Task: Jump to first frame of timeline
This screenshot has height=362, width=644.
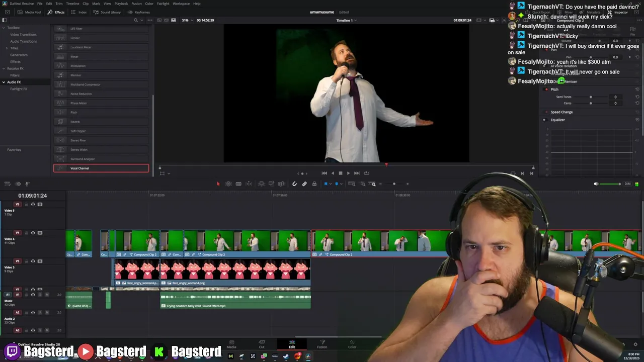Action: tap(324, 173)
